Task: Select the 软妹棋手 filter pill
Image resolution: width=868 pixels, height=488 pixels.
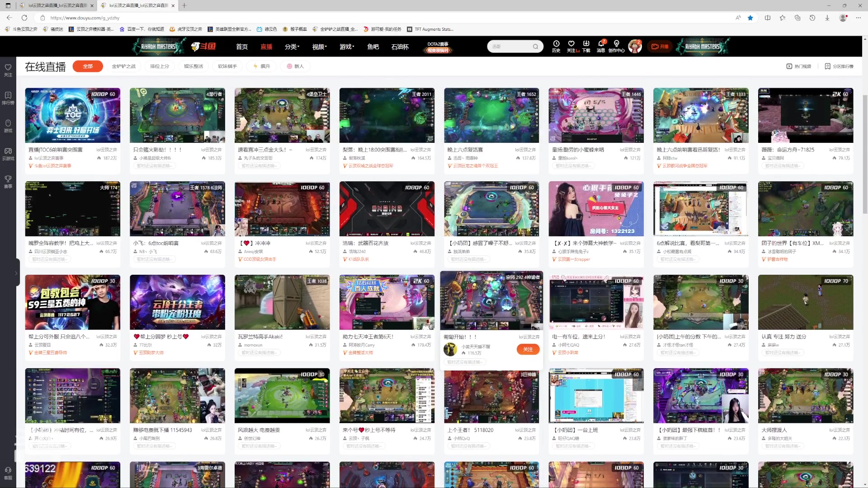Action: click(227, 66)
